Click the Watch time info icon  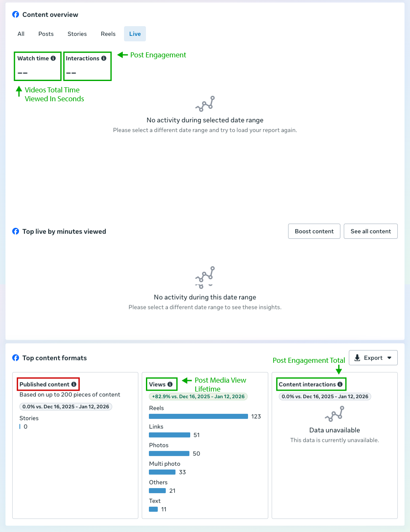53,58
